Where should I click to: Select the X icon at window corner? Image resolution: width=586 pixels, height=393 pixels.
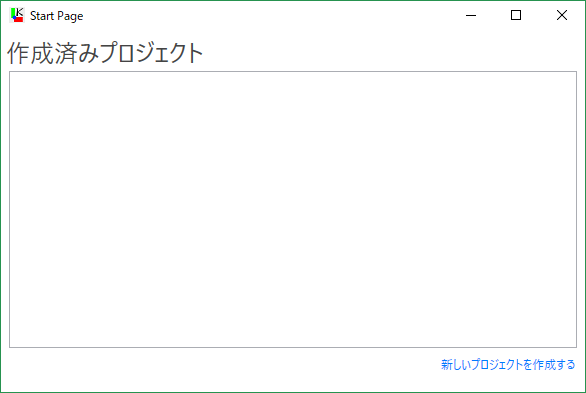coord(562,15)
